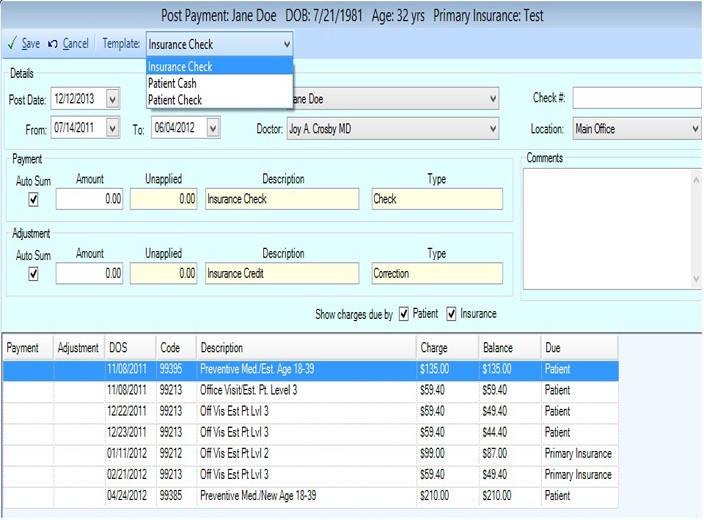The width and height of the screenshot is (704, 520).
Task: Open the From date dropdown arrow
Action: coord(113,128)
